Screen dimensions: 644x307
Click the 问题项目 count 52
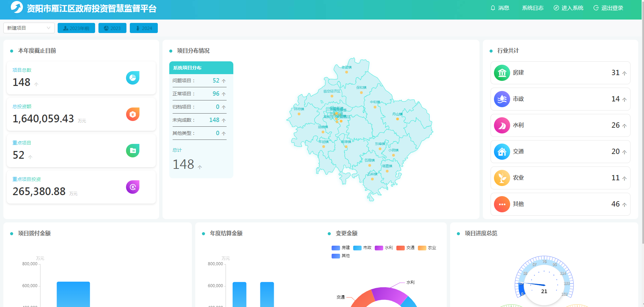216,81
